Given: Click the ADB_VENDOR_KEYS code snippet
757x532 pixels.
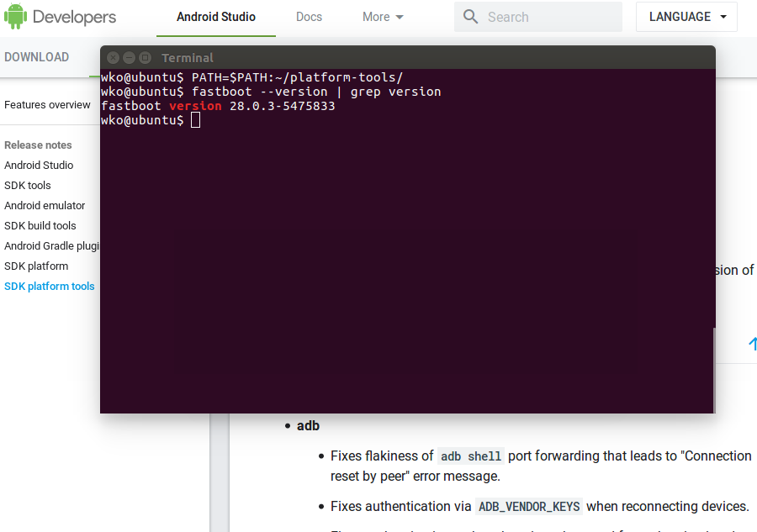Looking at the screenshot, I should (x=529, y=507).
